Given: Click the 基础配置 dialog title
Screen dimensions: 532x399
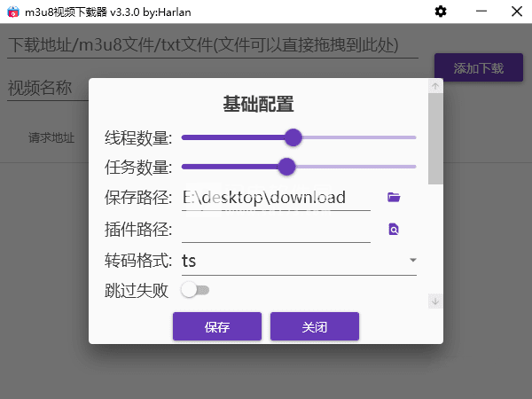Looking at the screenshot, I should click(x=258, y=104).
